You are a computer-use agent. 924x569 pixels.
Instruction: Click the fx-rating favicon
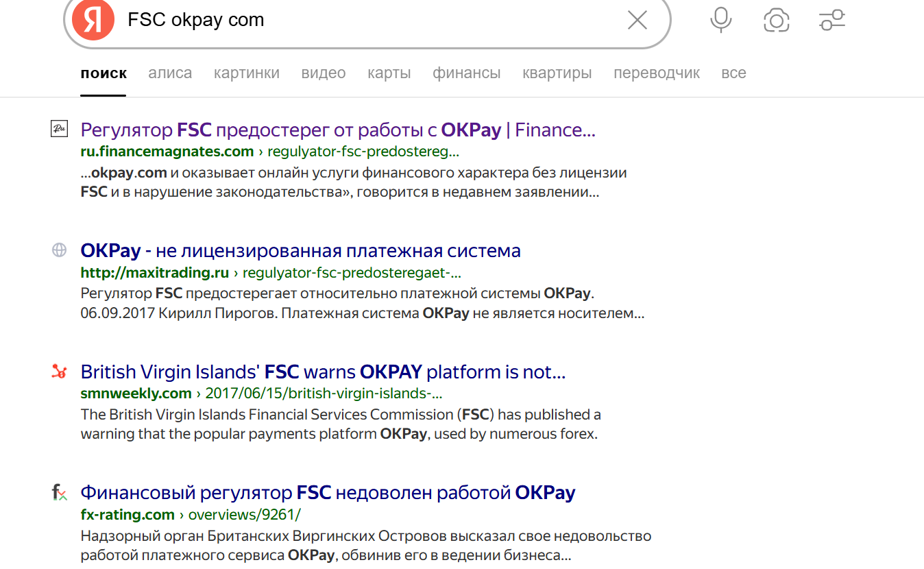point(60,492)
